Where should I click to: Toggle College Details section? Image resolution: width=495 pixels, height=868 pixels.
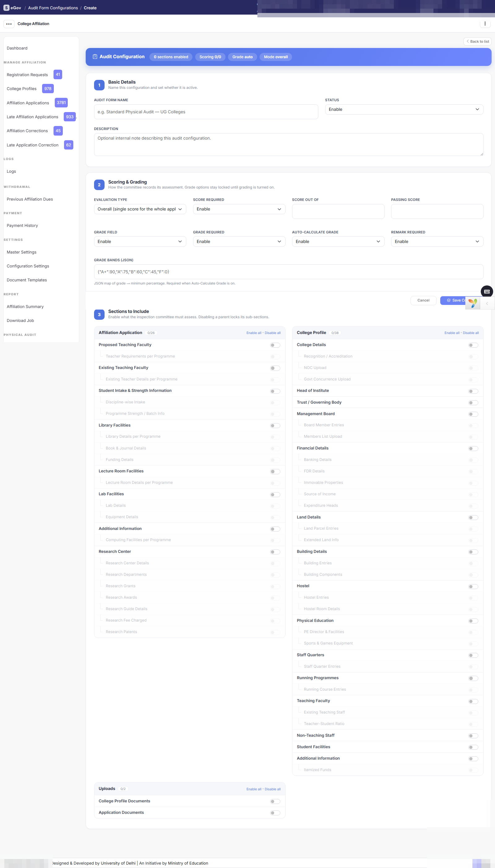[x=473, y=345]
